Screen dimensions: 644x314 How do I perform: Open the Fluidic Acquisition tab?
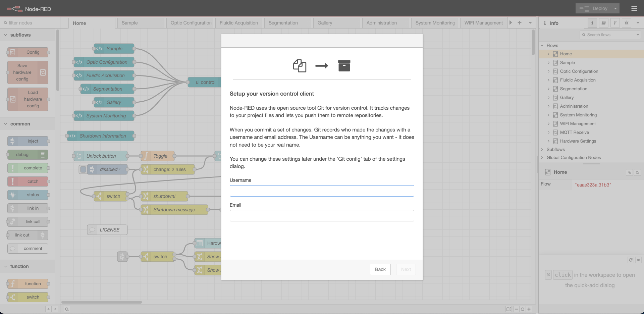coord(238,23)
